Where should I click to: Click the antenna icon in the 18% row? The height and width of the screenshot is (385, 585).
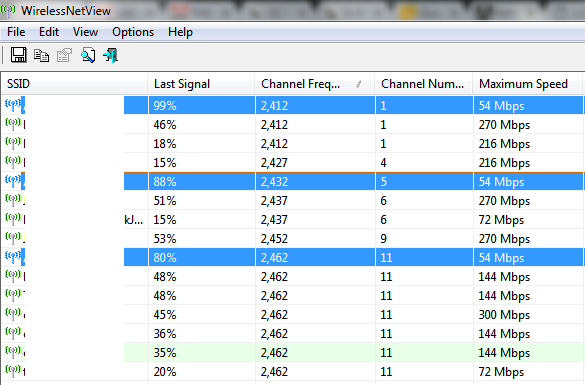pos(13,143)
